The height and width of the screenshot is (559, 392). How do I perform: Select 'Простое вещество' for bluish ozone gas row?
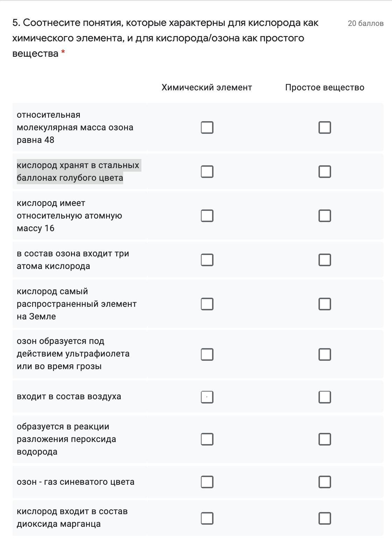[x=324, y=482]
